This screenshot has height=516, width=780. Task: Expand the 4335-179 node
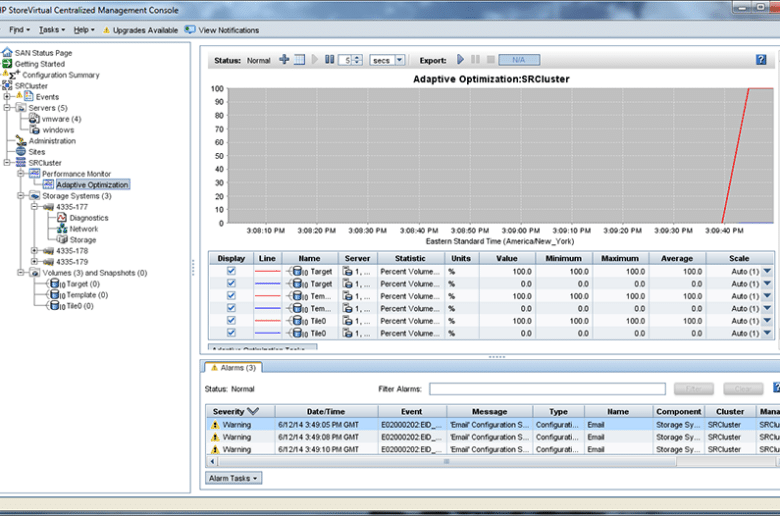(x=34, y=262)
